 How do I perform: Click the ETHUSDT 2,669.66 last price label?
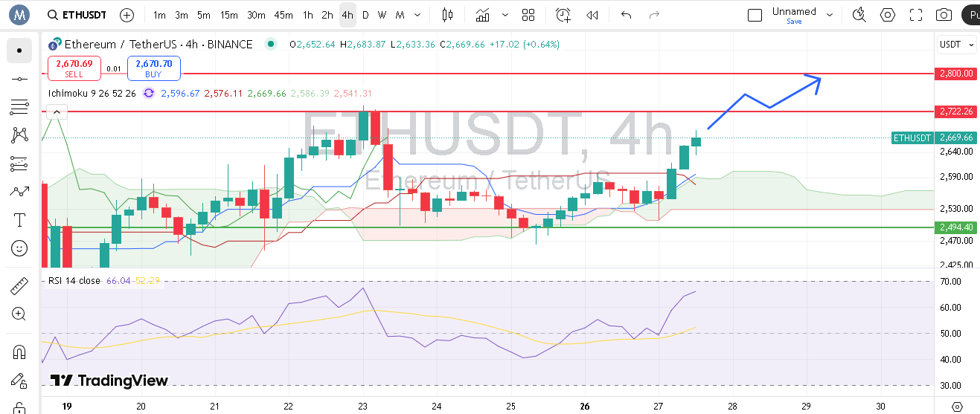click(x=934, y=138)
